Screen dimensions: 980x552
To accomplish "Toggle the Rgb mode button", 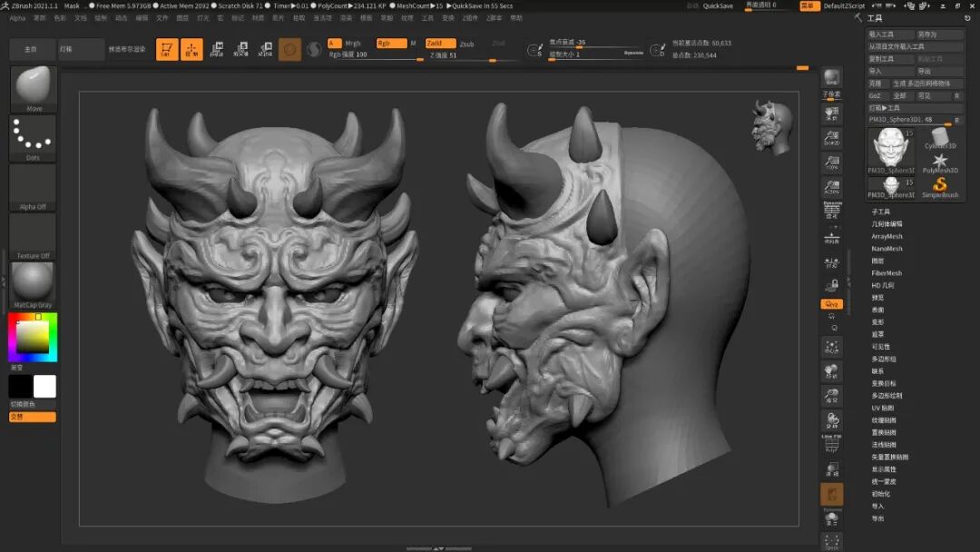I will point(391,44).
